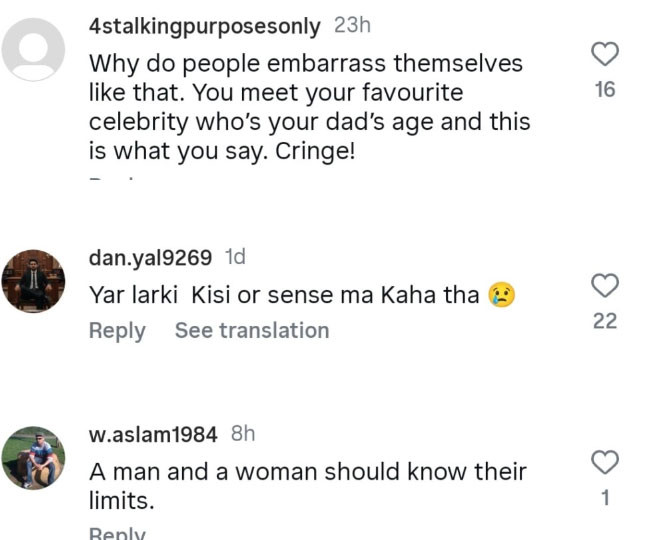Visit the 4stalkingpurposesonly username link
Screen dimensions: 648x540
click(205, 26)
